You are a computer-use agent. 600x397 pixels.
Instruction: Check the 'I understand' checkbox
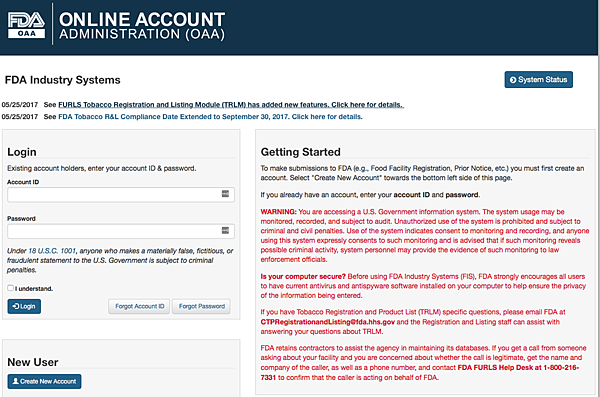(x=10, y=288)
